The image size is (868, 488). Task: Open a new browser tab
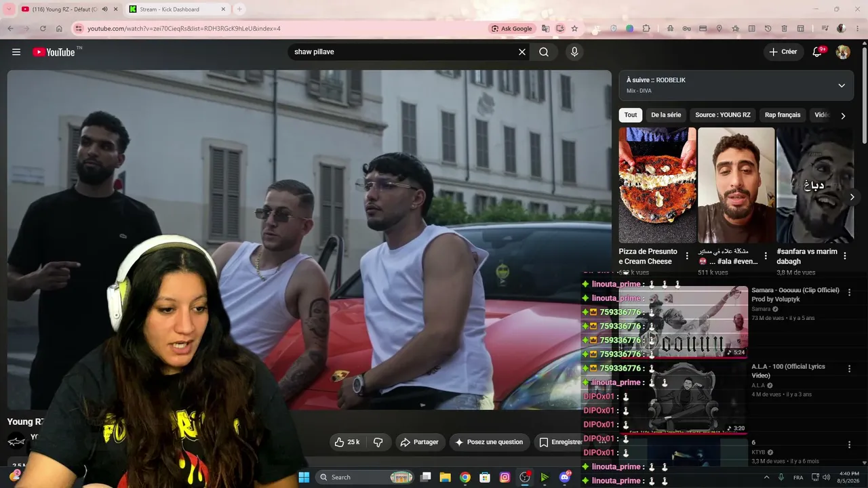coord(239,9)
